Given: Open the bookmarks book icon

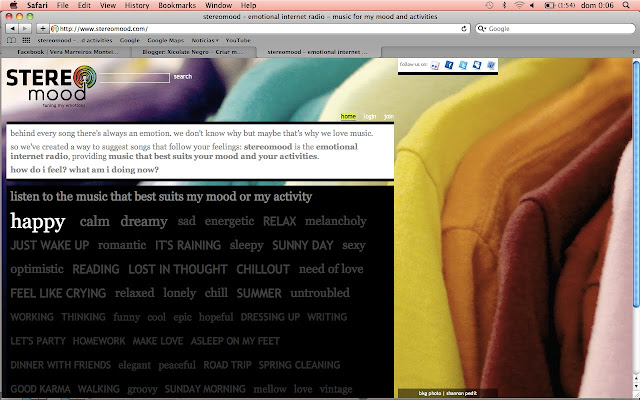Looking at the screenshot, I should [12, 40].
